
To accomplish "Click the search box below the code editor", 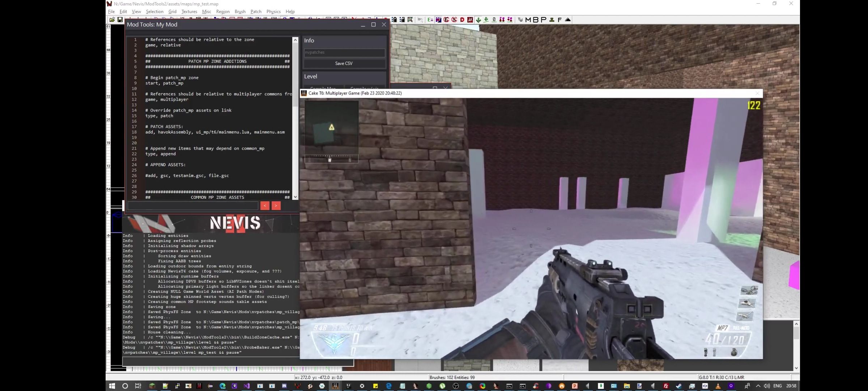I will (x=193, y=206).
